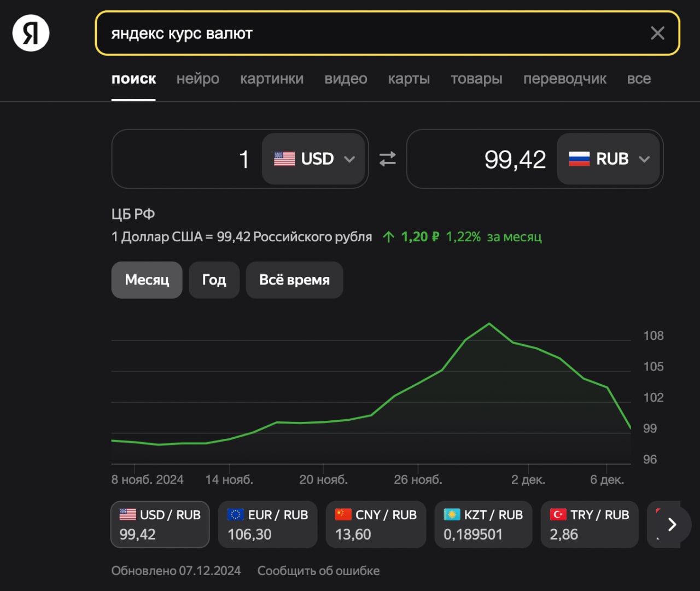
Task: Switch to the видео tab
Action: (346, 79)
